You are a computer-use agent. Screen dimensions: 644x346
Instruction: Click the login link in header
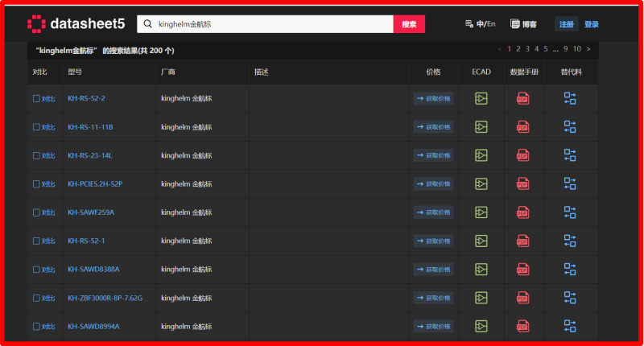[x=592, y=24]
